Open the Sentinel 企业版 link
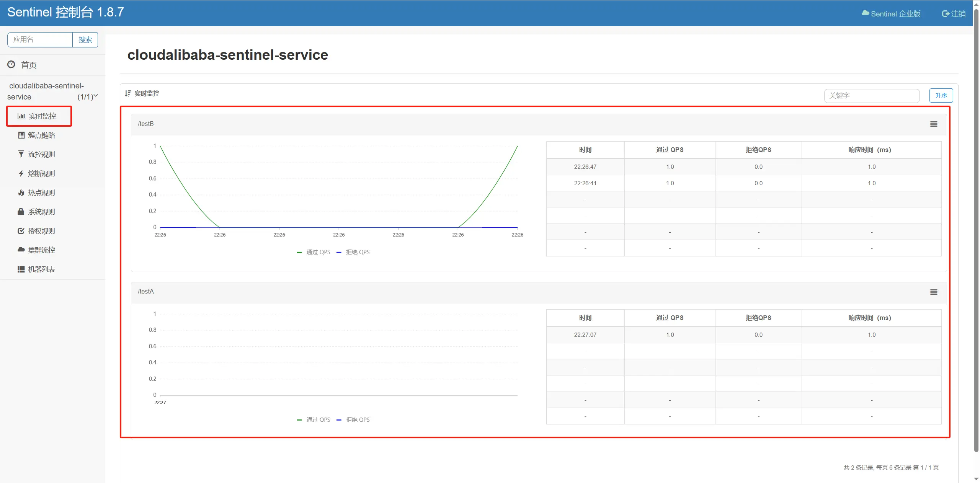980x483 pixels. pos(891,14)
